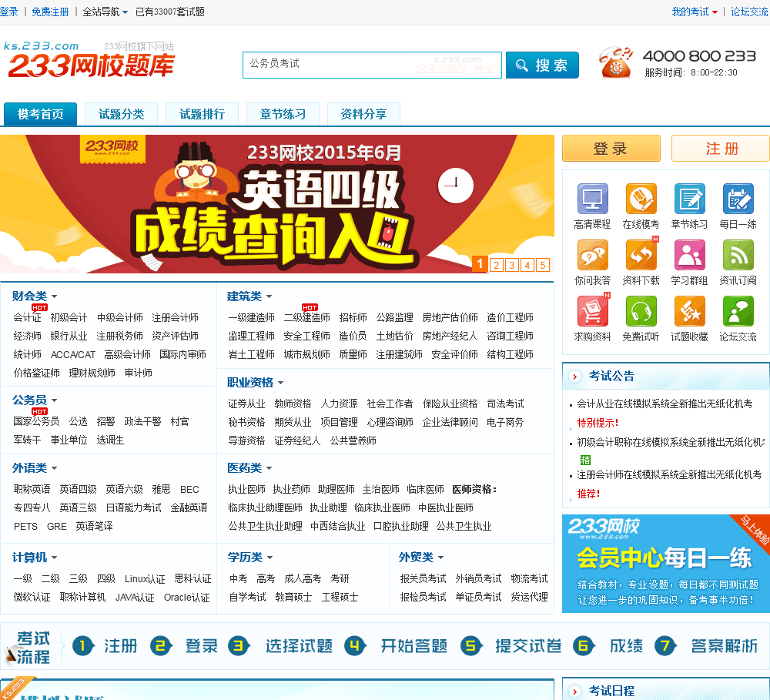Open the 免费试听 headphones icon
770x700 pixels.
point(641,311)
